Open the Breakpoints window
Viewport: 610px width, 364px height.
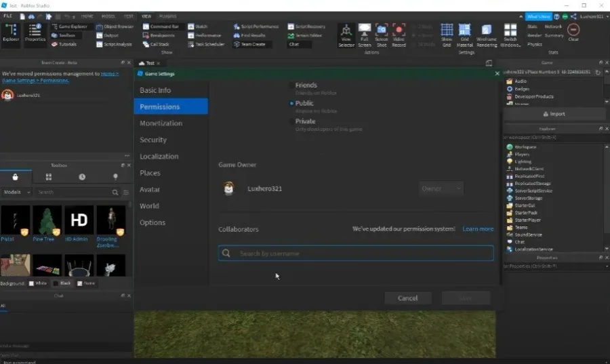click(x=159, y=35)
